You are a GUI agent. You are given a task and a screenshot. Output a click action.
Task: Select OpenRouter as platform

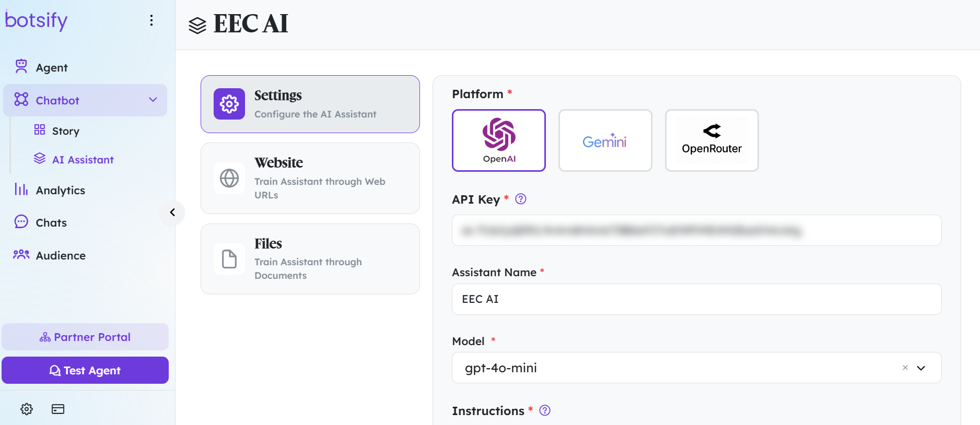712,140
